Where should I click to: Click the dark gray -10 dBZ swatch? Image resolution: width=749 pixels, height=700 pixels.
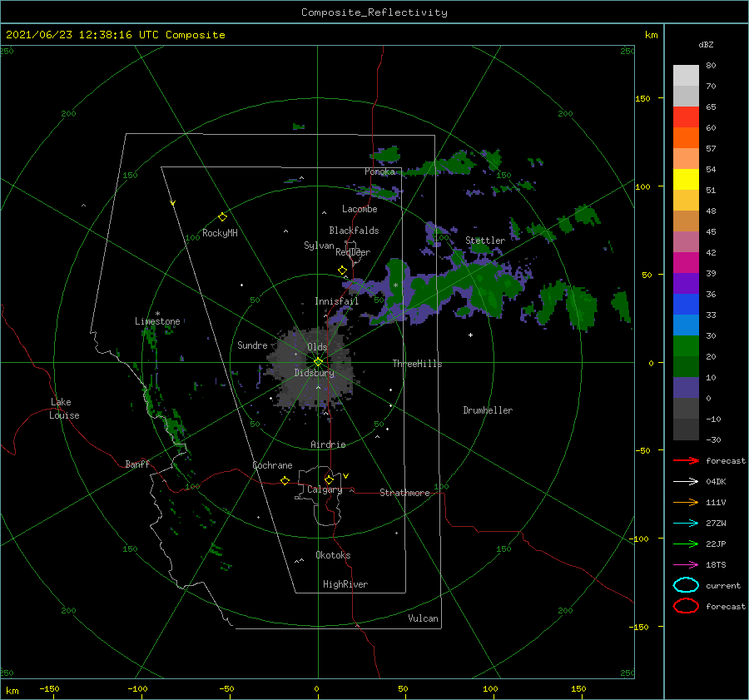[686, 409]
